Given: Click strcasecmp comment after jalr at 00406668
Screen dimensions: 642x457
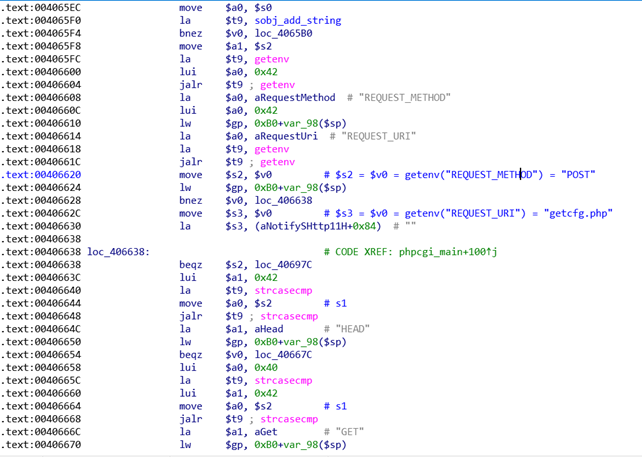Looking at the screenshot, I should 289,419.
